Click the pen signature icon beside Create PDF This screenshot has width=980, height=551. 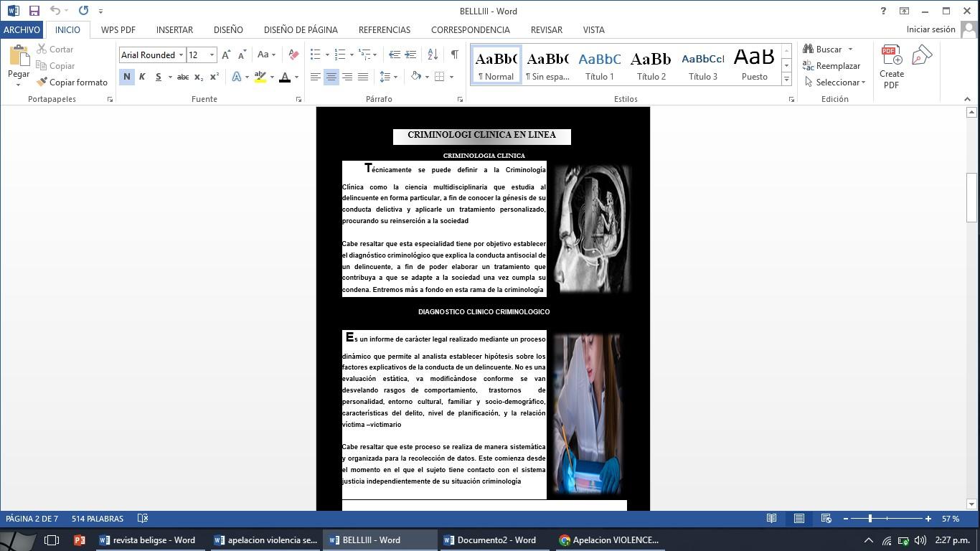click(x=922, y=56)
